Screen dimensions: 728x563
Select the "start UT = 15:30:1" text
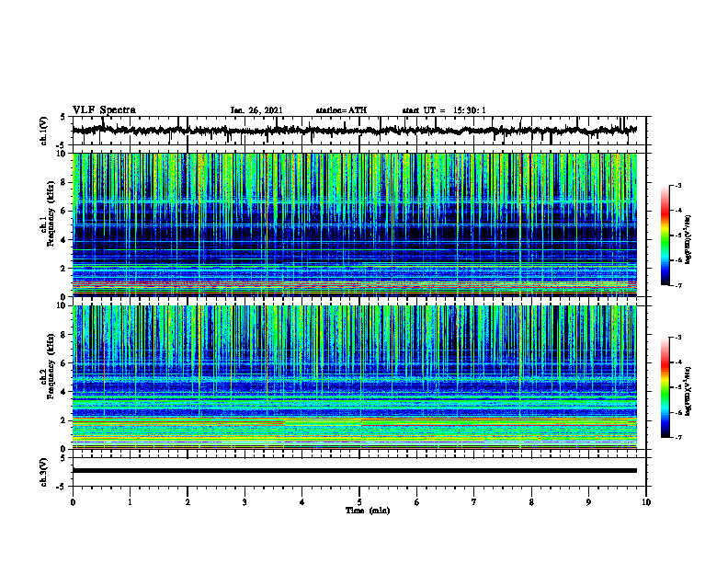pyautogui.click(x=444, y=110)
